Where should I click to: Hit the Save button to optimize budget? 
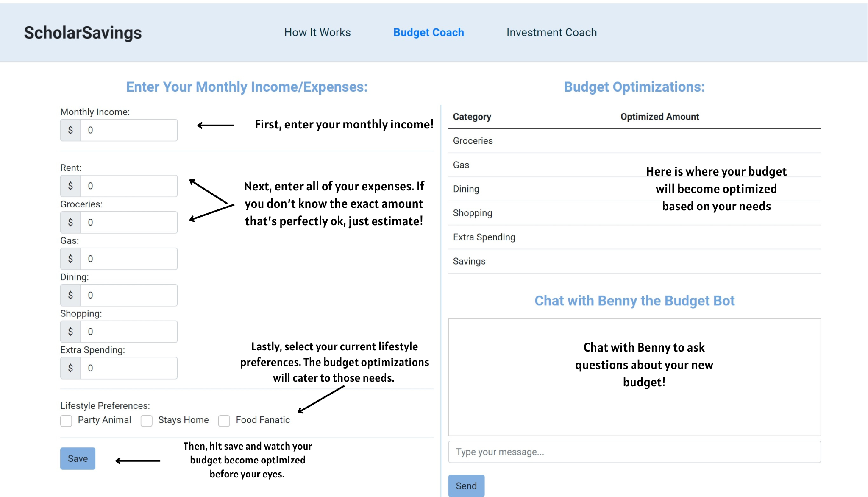click(78, 458)
